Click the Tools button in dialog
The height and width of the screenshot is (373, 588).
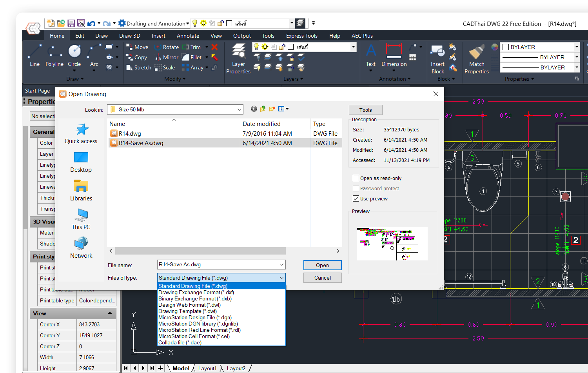[x=365, y=110]
